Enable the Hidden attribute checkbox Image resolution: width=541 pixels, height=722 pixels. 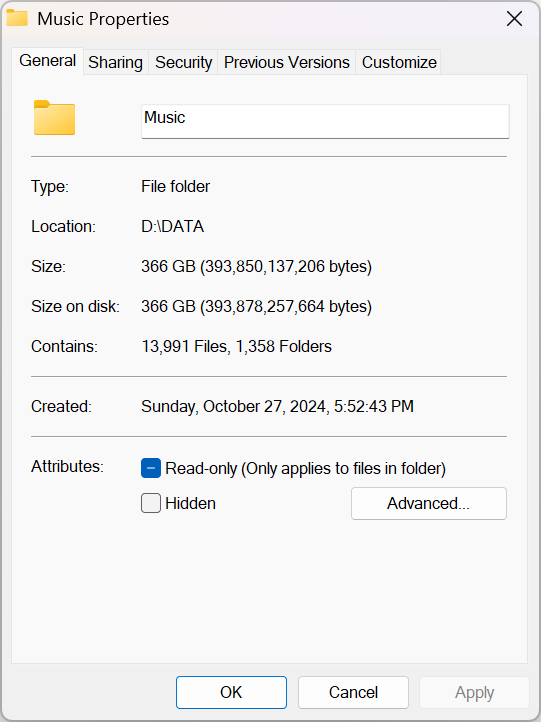(x=151, y=503)
